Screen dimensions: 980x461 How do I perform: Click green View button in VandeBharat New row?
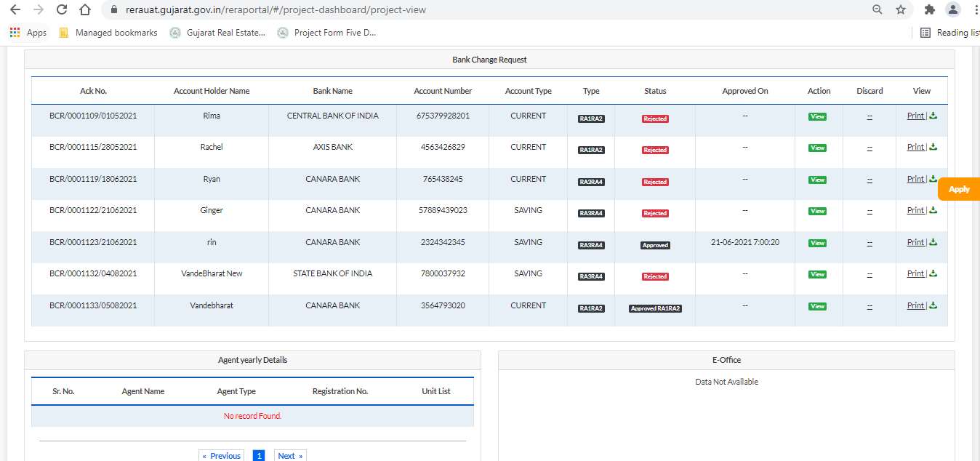(x=818, y=274)
